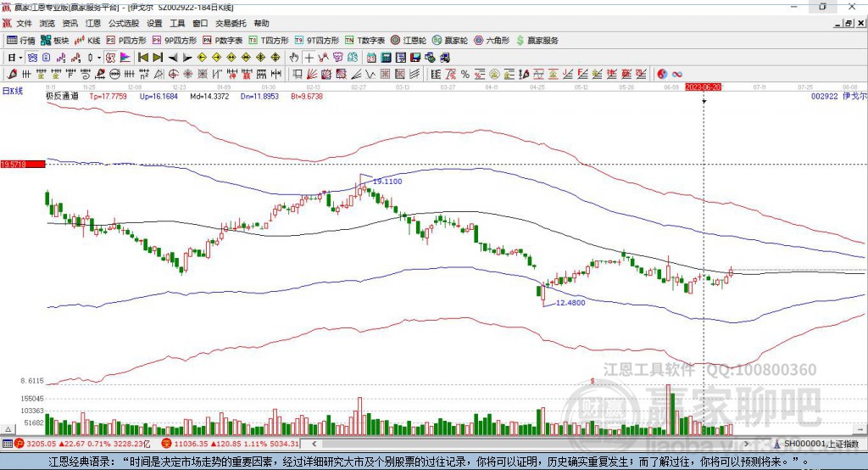Open the 行情 quotes view
Image resolution: width=868 pixels, height=470 pixels.
pyautogui.click(x=21, y=41)
